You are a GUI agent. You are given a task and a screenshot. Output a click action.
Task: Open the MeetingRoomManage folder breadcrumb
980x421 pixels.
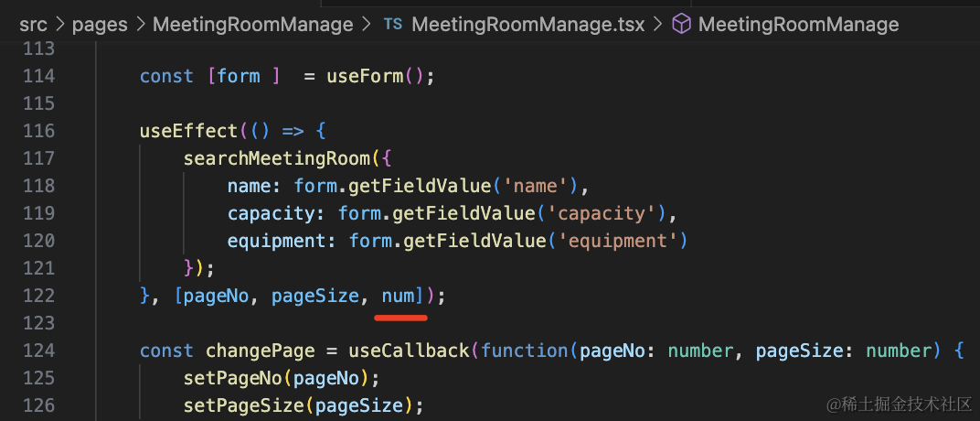coord(253,25)
